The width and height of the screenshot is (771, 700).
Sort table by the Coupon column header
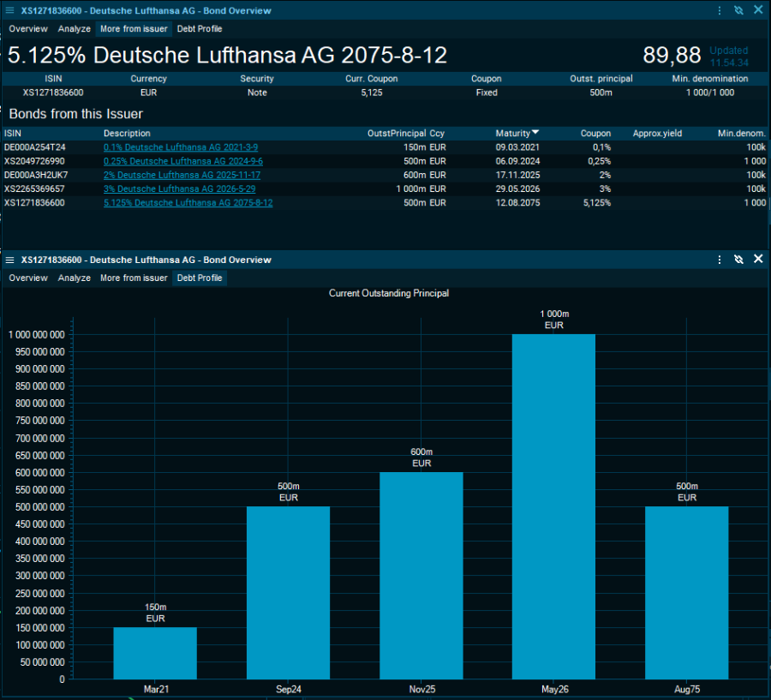click(x=595, y=134)
